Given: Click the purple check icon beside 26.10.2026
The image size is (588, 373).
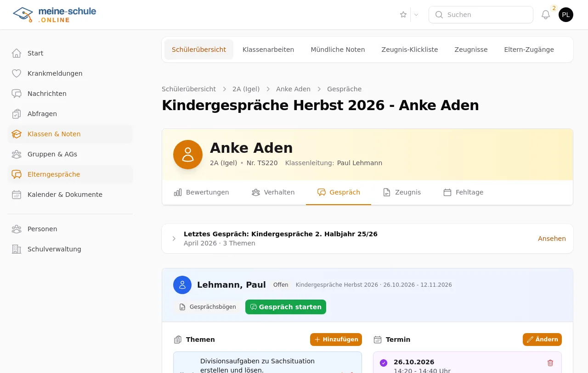Looking at the screenshot, I should point(384,363).
